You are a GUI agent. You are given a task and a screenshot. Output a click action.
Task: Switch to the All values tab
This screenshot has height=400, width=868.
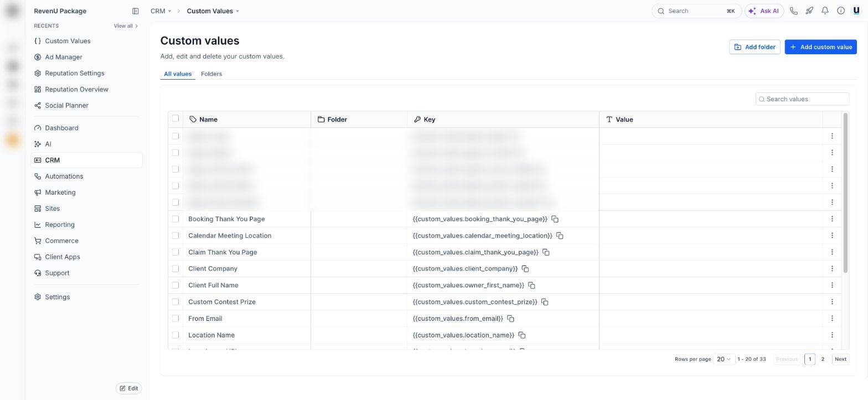click(x=178, y=74)
